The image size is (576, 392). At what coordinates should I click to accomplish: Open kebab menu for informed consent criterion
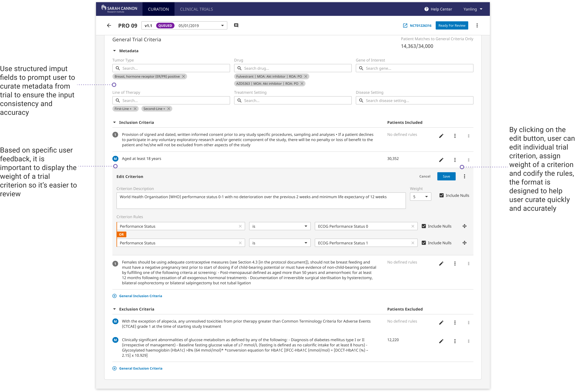(x=455, y=136)
